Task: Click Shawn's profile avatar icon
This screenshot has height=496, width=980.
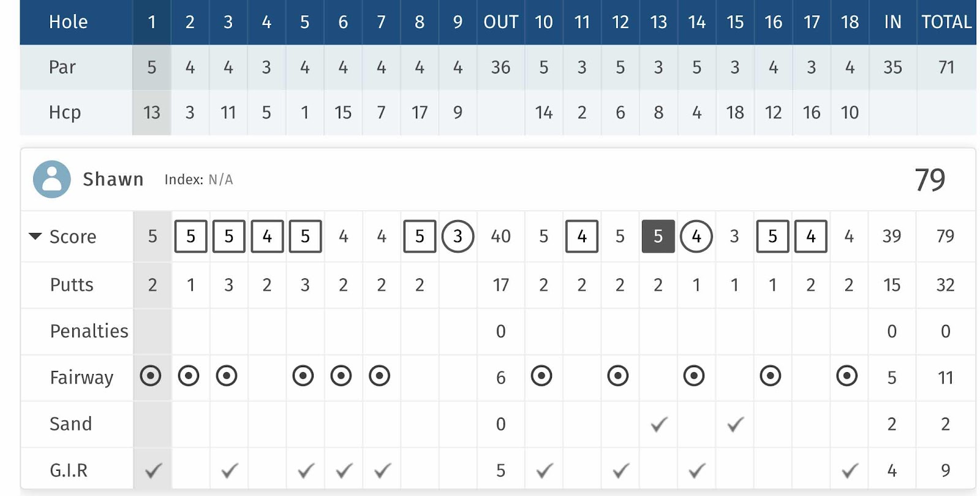Action: 52,179
